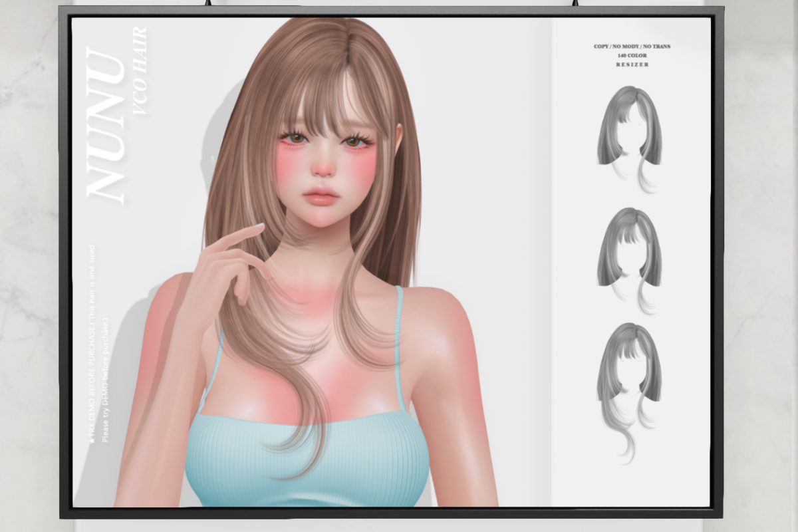Click the right hanging hook above the frame
Viewport: 798px width, 532px height.
576,3
